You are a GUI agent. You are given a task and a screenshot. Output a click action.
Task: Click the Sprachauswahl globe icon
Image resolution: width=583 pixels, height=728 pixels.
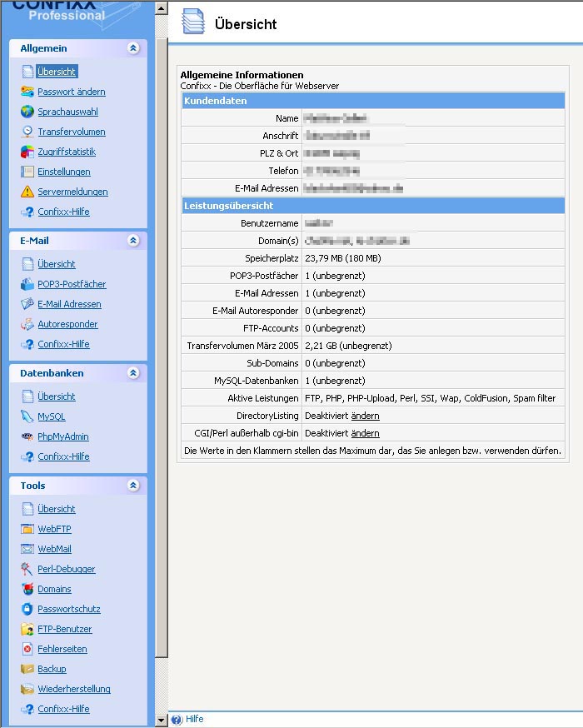point(27,112)
